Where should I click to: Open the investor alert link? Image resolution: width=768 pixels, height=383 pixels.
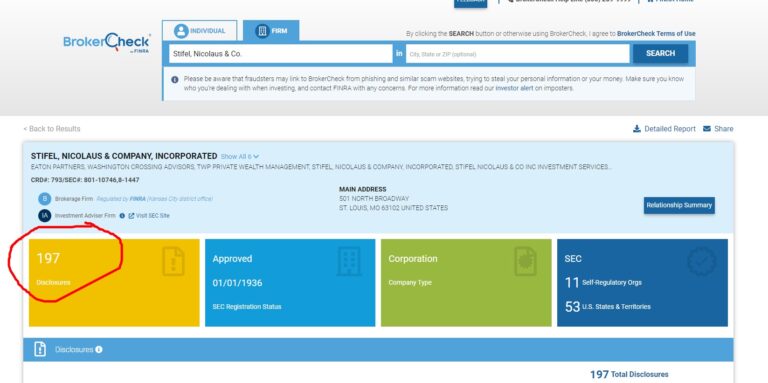[514, 89]
